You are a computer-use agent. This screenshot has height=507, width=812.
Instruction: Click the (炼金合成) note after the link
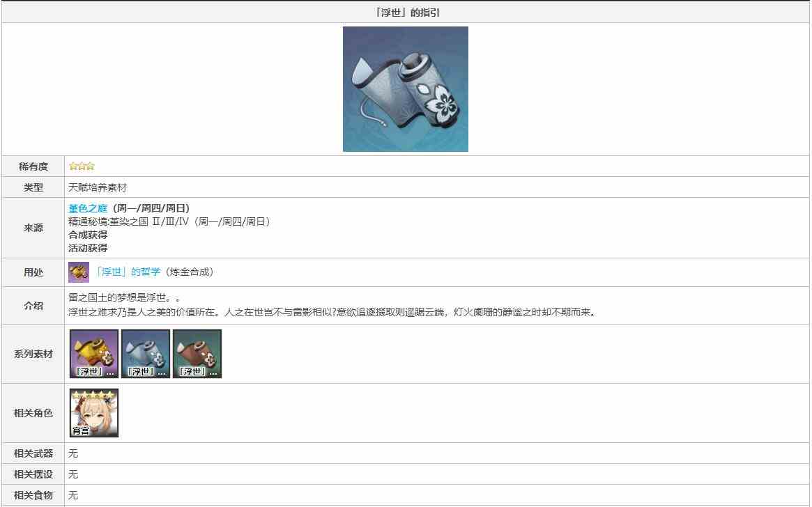[188, 272]
